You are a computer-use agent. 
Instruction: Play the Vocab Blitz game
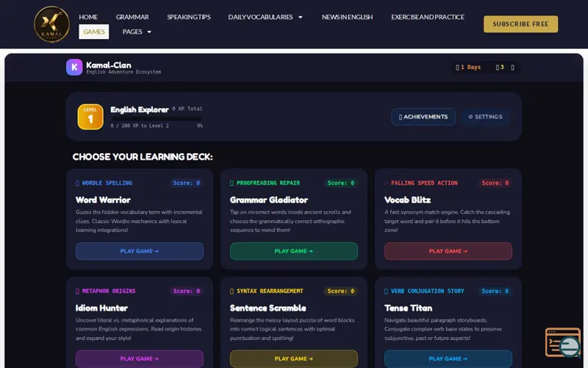(x=448, y=251)
